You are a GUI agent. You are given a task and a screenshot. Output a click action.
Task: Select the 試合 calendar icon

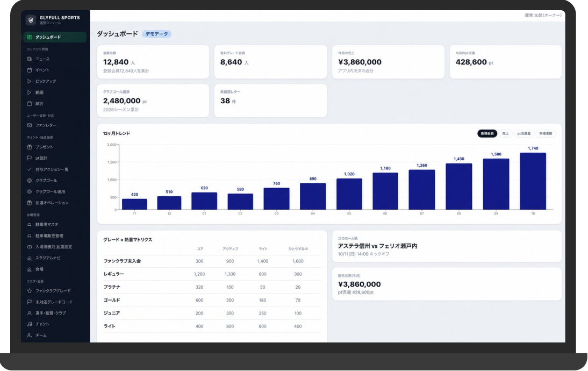29,104
